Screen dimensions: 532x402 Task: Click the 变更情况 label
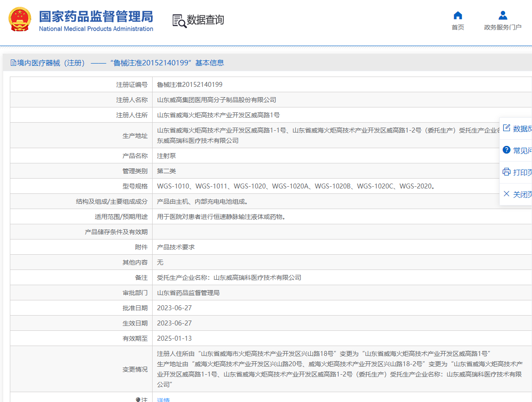(x=135, y=369)
